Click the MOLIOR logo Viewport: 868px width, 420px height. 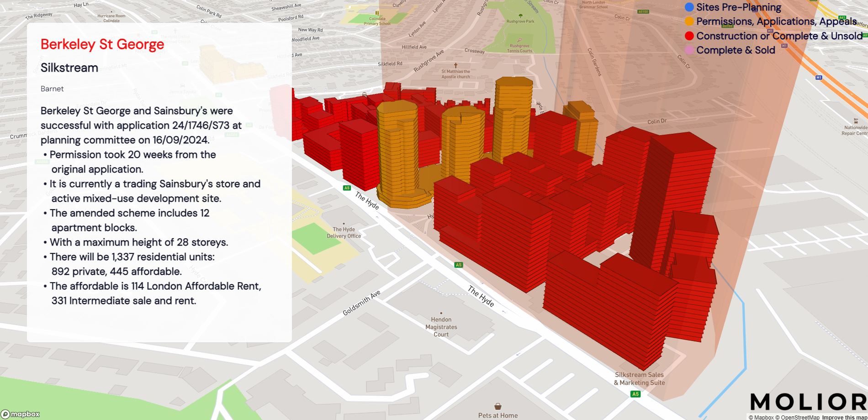[x=808, y=402]
